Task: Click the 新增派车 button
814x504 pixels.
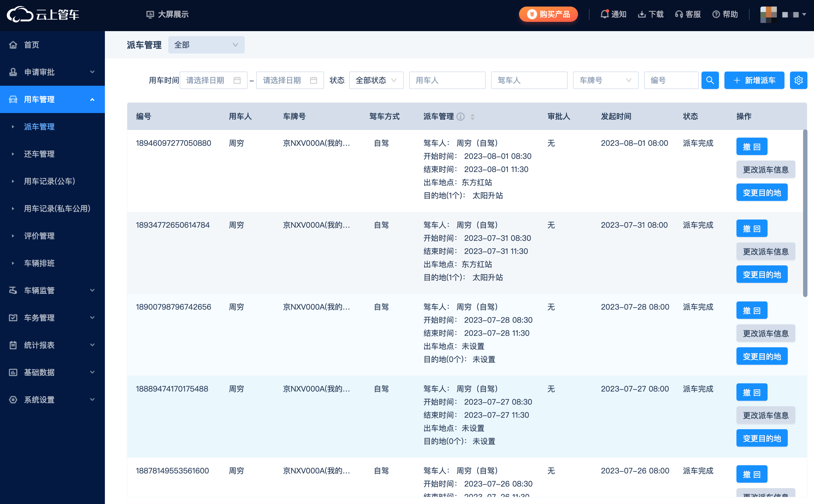Action: pos(754,80)
